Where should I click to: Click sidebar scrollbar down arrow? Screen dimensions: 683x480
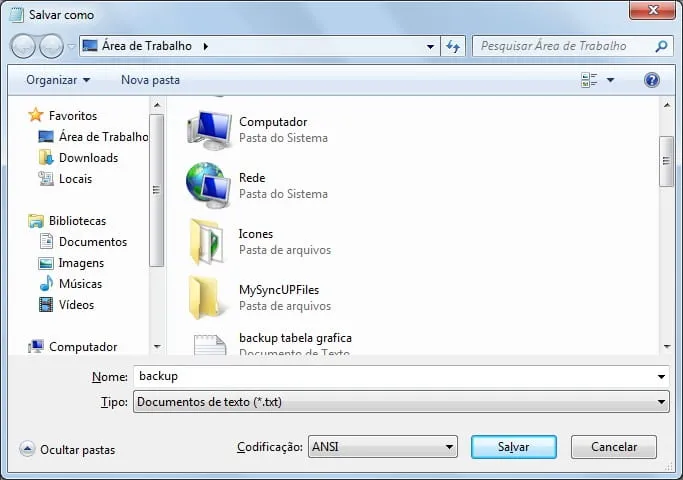[157, 347]
